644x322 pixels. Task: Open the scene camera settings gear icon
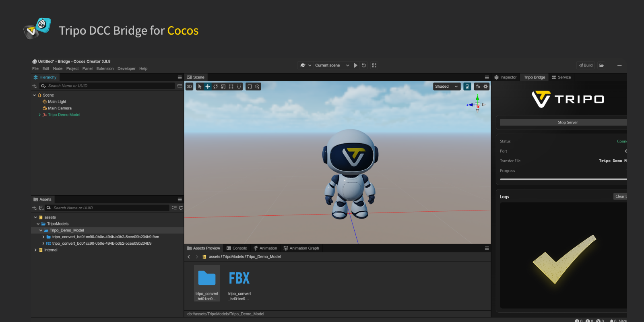tap(486, 87)
